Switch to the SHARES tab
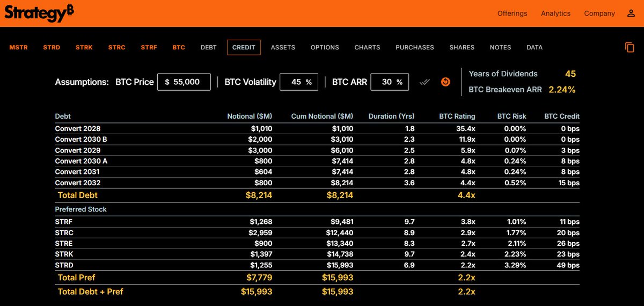644x306 pixels. (462, 47)
